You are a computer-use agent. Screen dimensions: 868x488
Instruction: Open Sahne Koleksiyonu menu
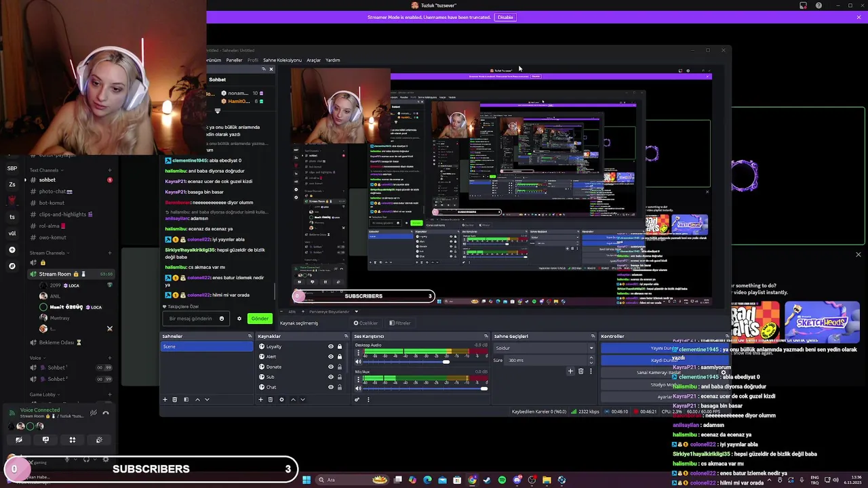click(282, 60)
